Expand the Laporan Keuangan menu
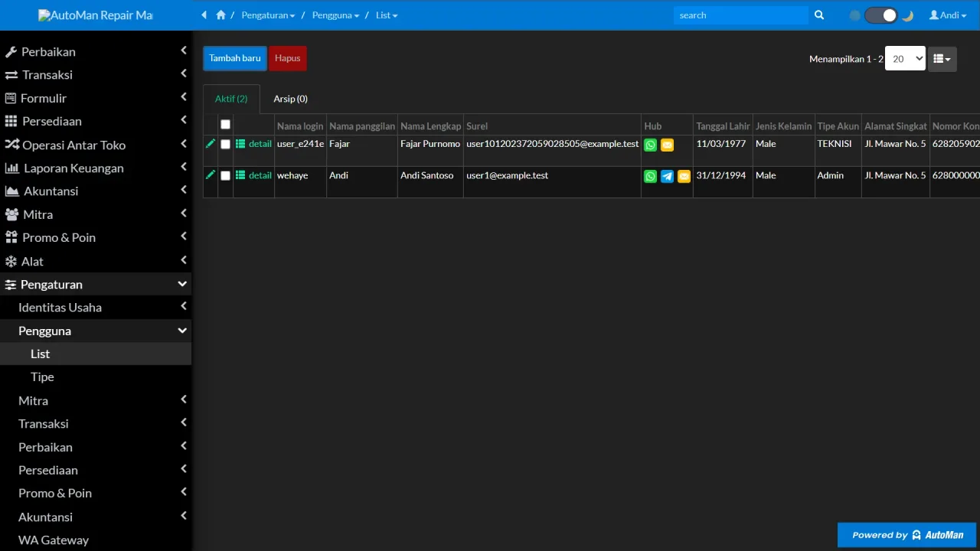The width and height of the screenshot is (980, 551). [x=96, y=168]
